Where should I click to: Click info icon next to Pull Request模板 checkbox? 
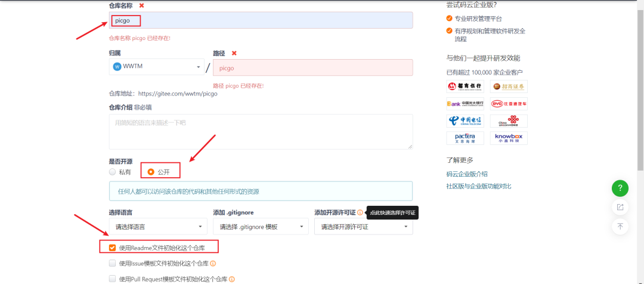232,279
